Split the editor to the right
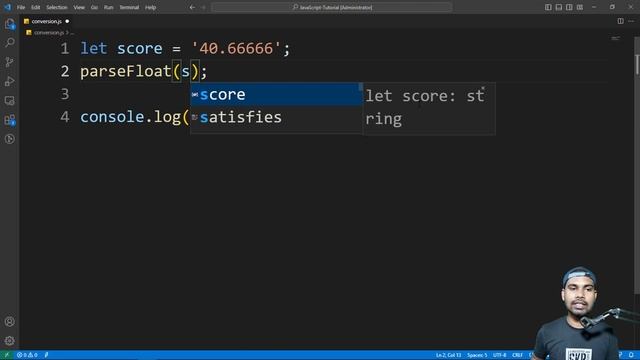Image resolution: width=640 pixels, height=360 pixels. [620, 21]
